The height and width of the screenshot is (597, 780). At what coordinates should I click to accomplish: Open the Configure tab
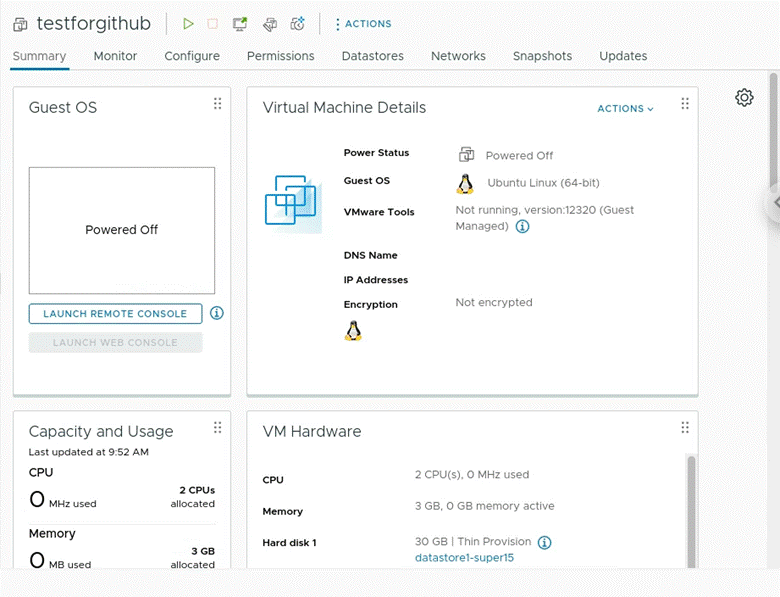point(192,56)
